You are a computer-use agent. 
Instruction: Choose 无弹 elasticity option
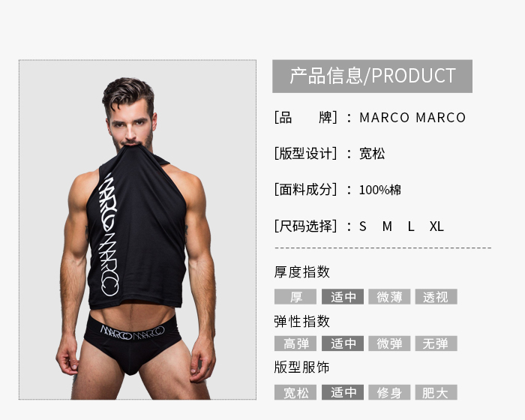click(436, 343)
